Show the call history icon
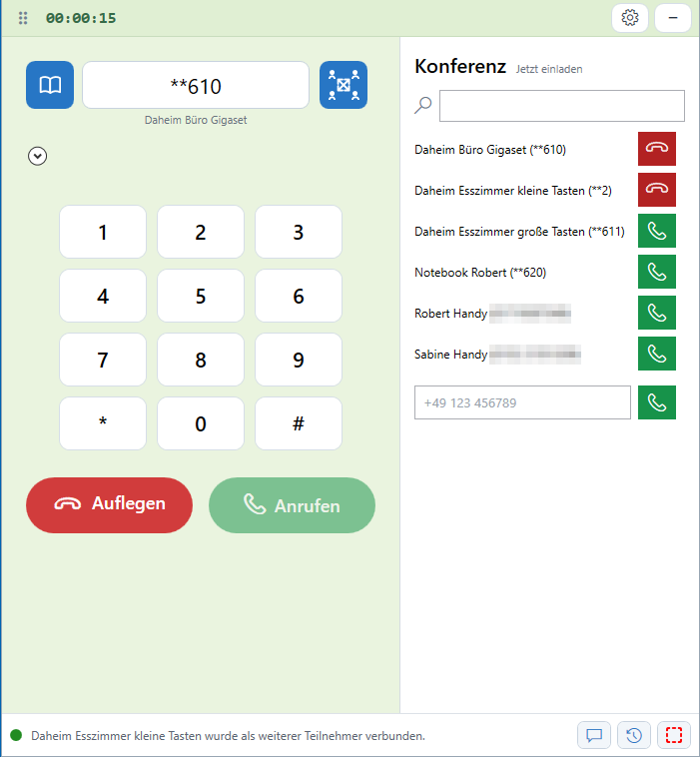Image resolution: width=700 pixels, height=757 pixels. coord(634,735)
